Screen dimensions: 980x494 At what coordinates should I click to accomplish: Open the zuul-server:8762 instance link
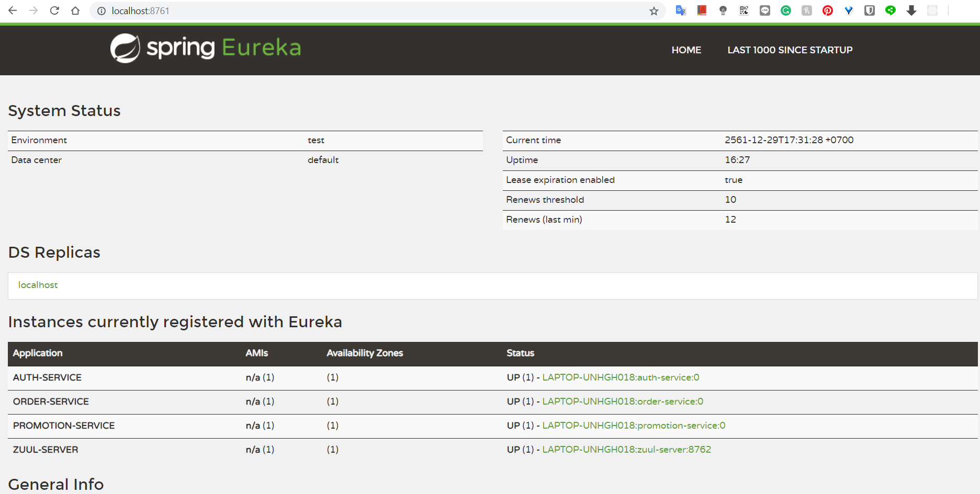point(627,450)
